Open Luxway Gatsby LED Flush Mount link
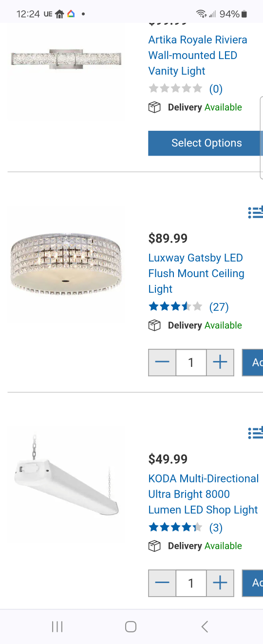Image resolution: width=263 pixels, height=644 pixels. coord(196,273)
